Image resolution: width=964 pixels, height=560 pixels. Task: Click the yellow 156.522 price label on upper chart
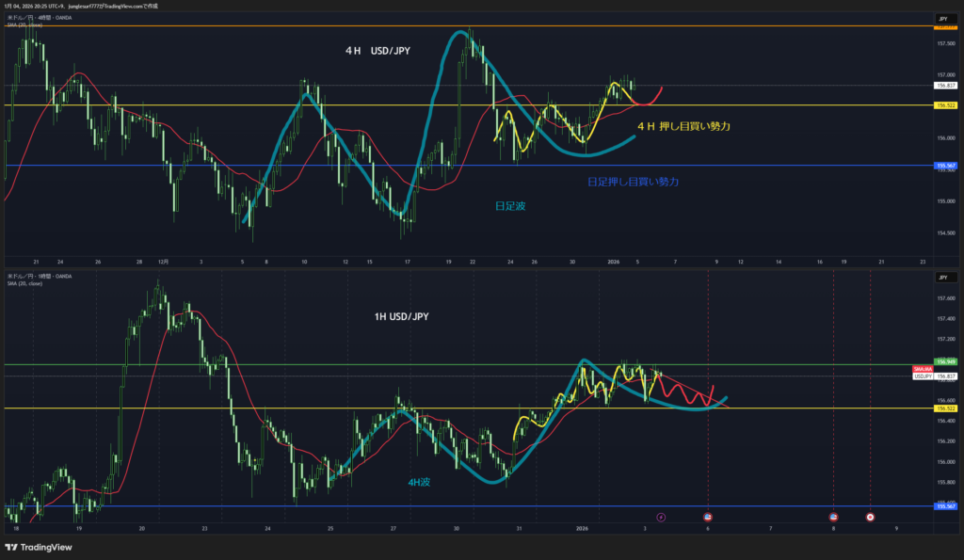point(945,105)
